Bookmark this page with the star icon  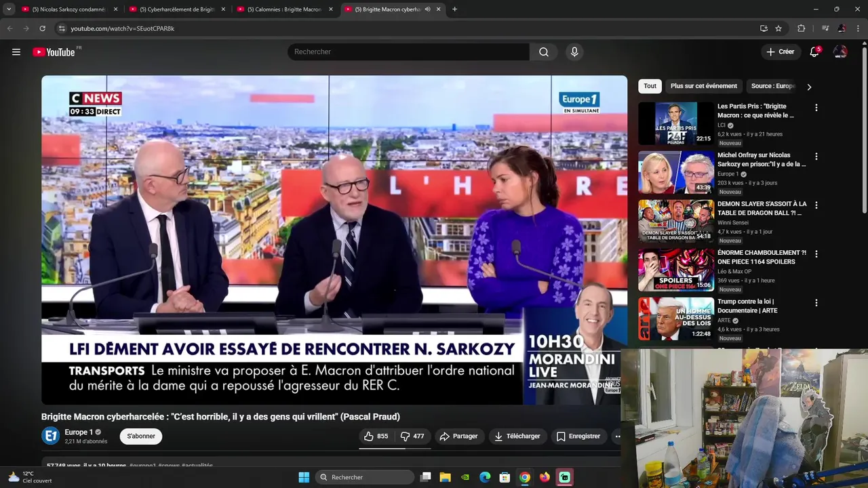778,28
